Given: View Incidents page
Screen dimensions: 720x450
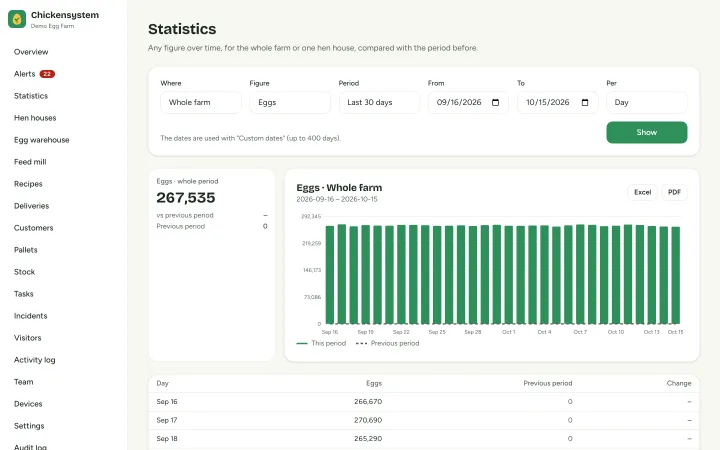Looking at the screenshot, I should (30, 316).
